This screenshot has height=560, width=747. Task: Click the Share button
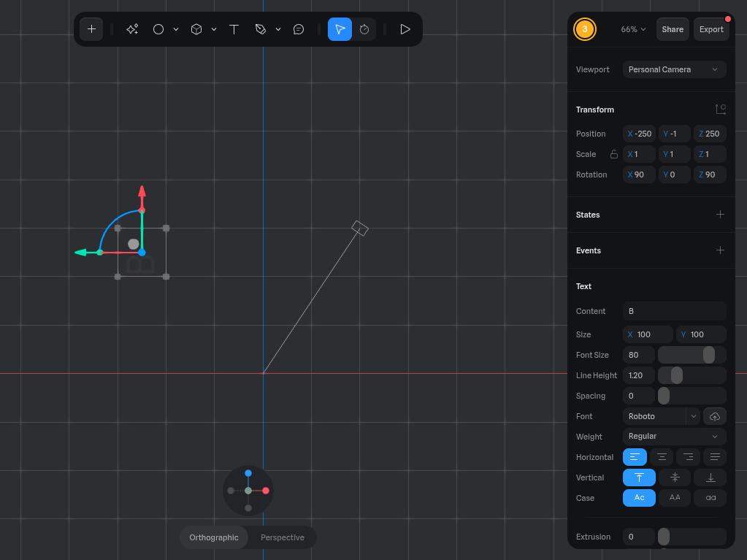coord(673,29)
